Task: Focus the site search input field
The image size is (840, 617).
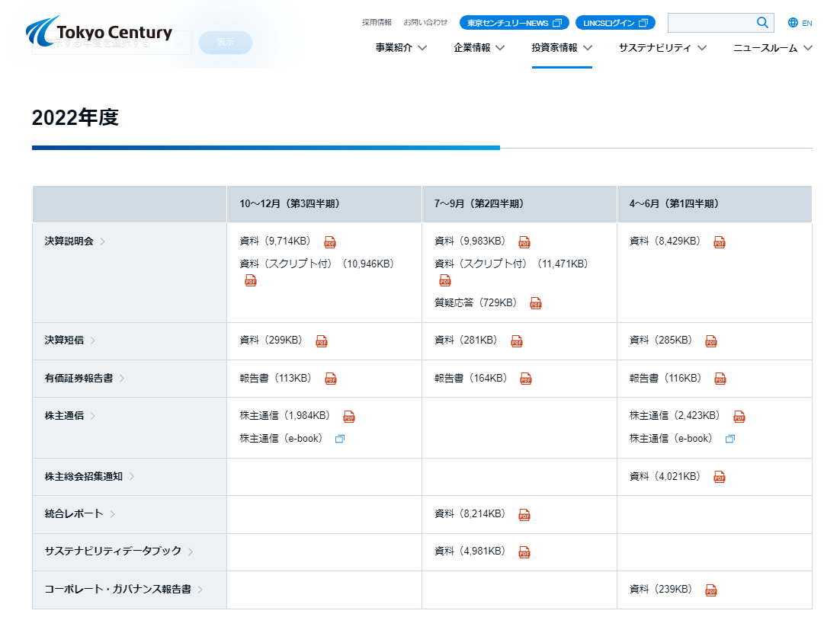Action: [x=710, y=23]
